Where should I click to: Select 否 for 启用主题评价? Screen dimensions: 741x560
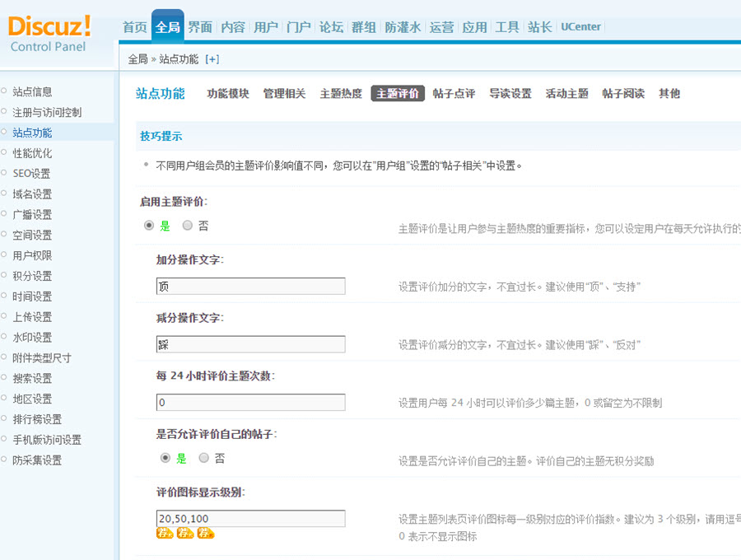(188, 225)
